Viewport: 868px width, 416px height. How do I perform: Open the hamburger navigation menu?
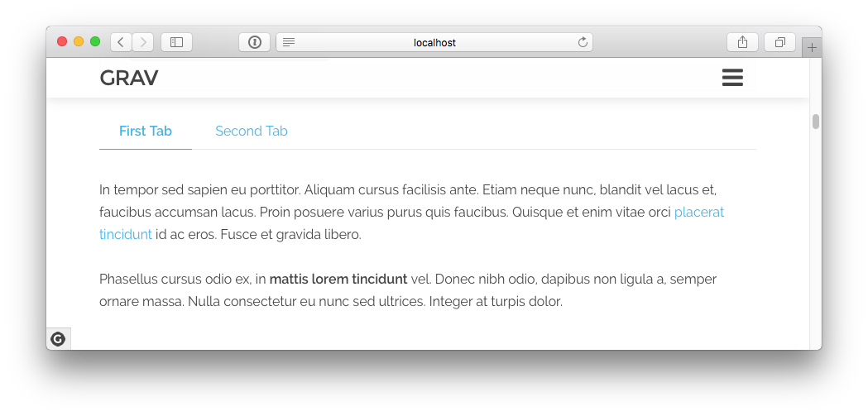pos(731,78)
